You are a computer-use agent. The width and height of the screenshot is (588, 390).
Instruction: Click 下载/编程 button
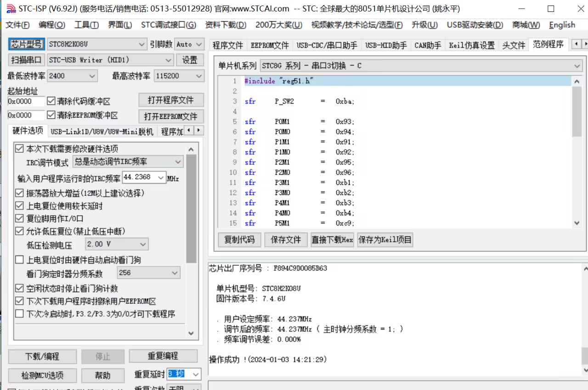pos(42,357)
